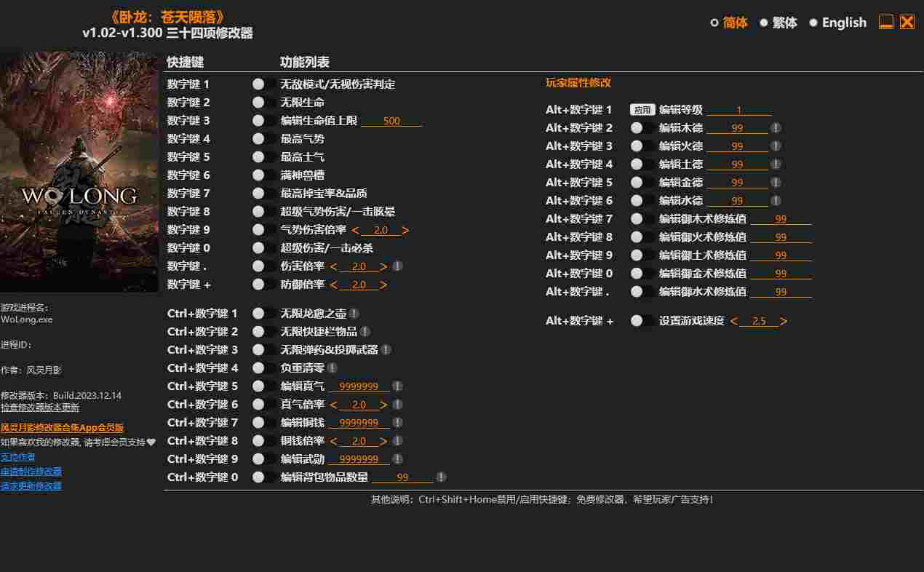The height and width of the screenshot is (572, 924).
Task: Click 编辑真气 value field 9999999
Action: click(x=359, y=386)
